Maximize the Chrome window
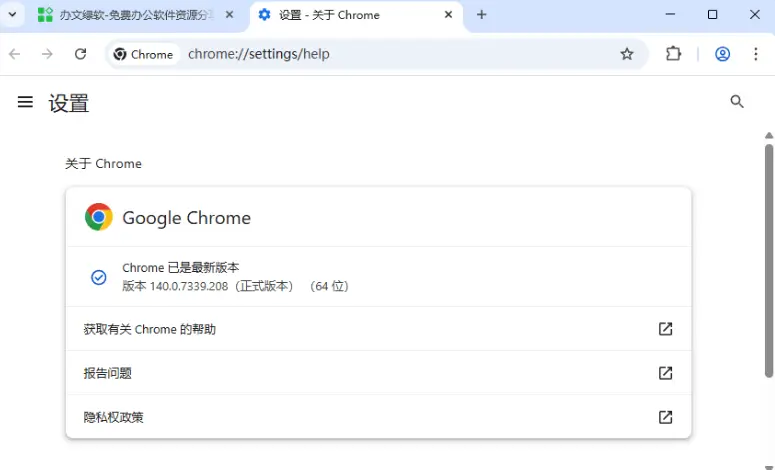This screenshot has height=470, width=775. (712, 14)
